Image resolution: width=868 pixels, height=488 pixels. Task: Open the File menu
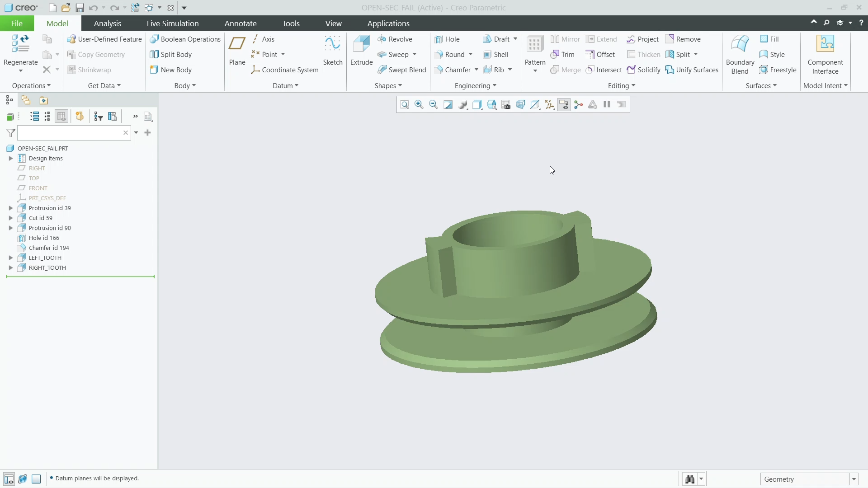[x=17, y=23]
